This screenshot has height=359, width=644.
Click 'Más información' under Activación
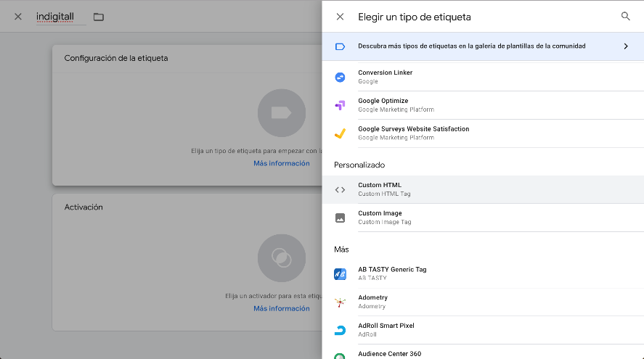click(281, 308)
